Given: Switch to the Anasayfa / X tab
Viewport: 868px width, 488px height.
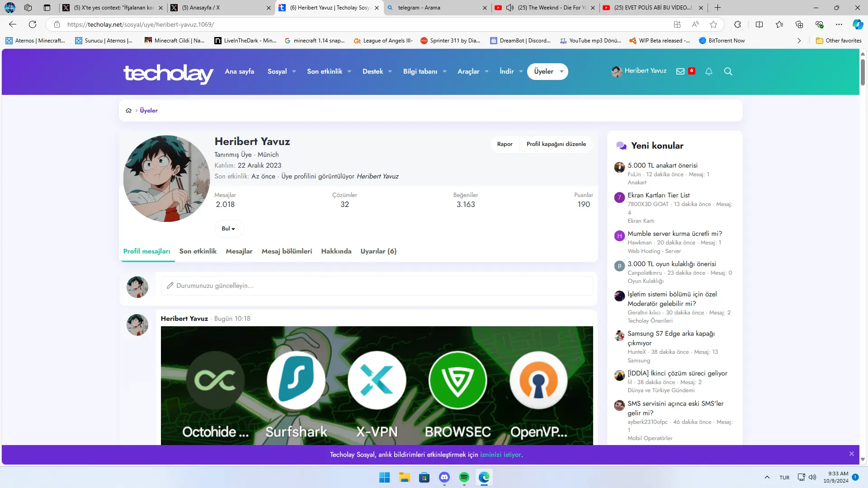Looking at the screenshot, I should pyautogui.click(x=221, y=8).
